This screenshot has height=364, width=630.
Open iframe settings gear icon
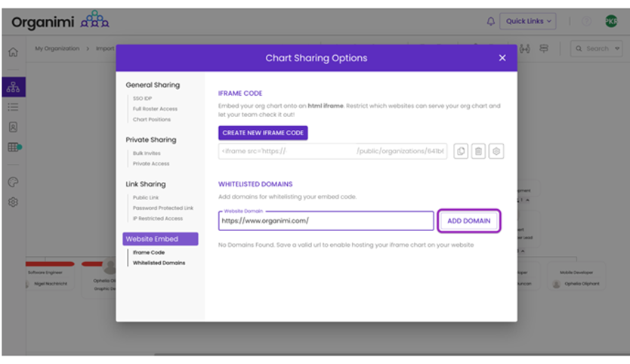pos(496,152)
